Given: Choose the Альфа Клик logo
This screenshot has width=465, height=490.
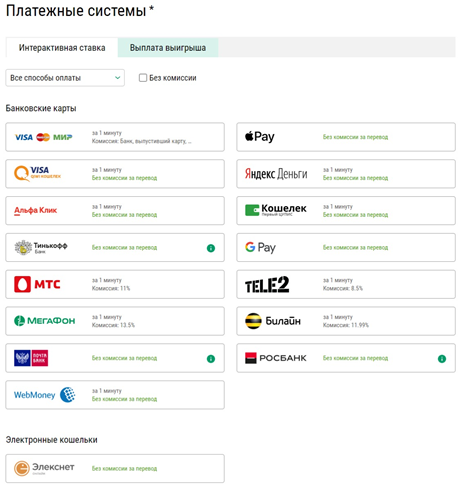Looking at the screenshot, I should click(x=35, y=211).
